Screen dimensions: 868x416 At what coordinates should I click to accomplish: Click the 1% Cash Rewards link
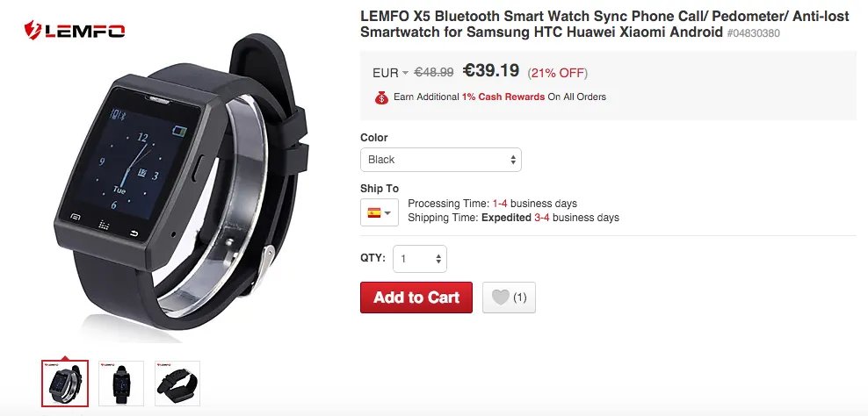pos(503,97)
